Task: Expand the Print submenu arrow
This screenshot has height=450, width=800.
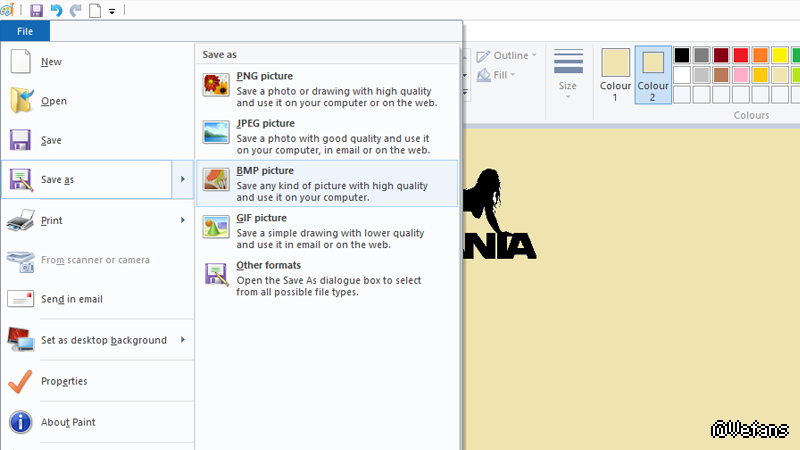Action: (x=183, y=220)
